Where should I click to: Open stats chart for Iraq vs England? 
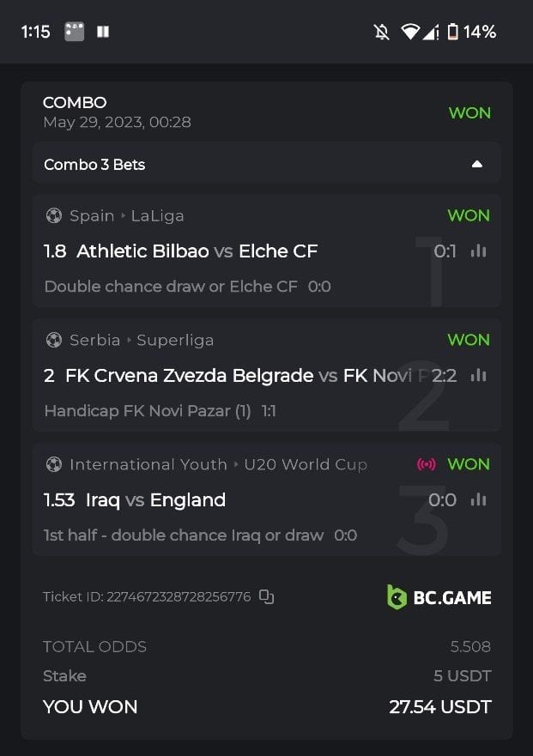(478, 499)
